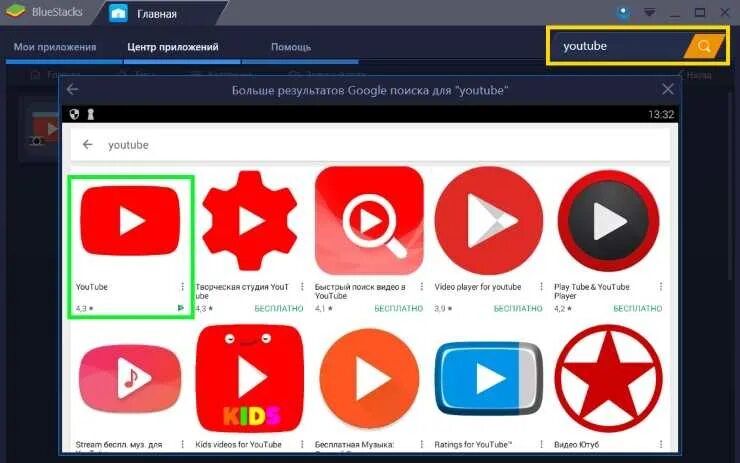Open options menu for Kids videos for YouTube

point(302,444)
